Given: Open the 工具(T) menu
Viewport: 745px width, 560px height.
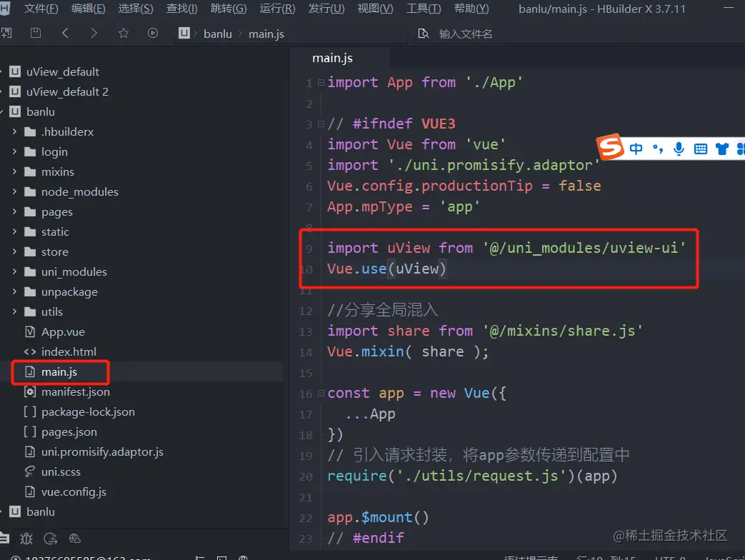Looking at the screenshot, I should [x=424, y=9].
